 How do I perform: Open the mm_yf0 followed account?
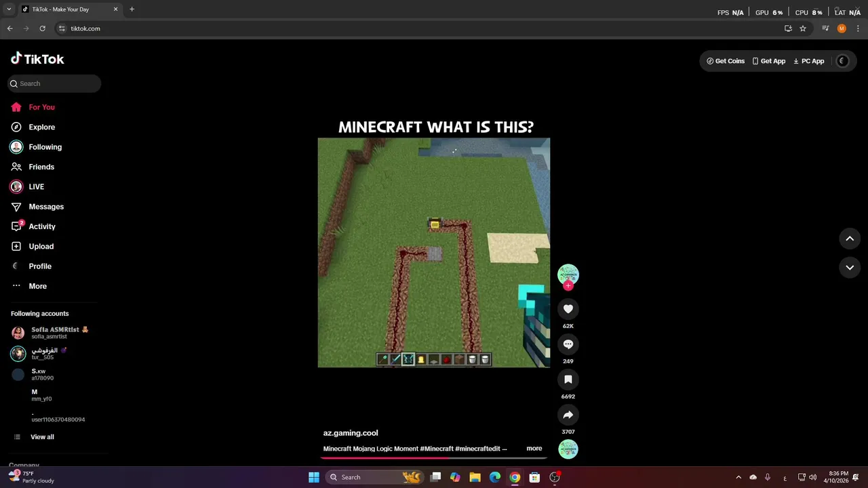54,395
